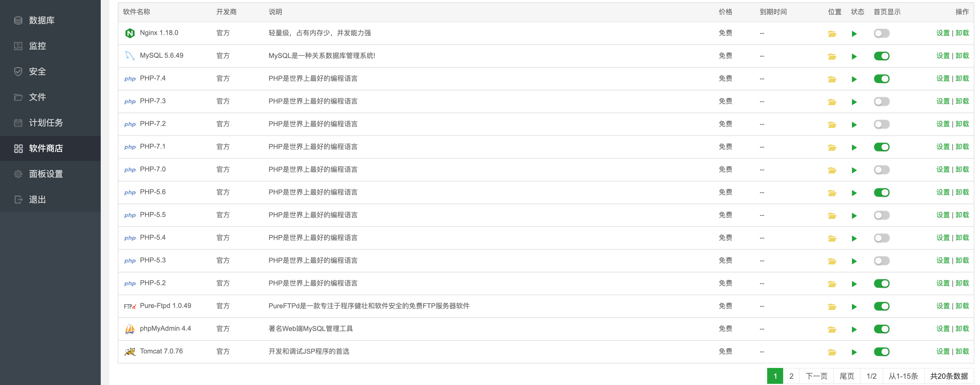Click the Nginx logo icon
This screenshot has height=385, width=980.
click(130, 33)
